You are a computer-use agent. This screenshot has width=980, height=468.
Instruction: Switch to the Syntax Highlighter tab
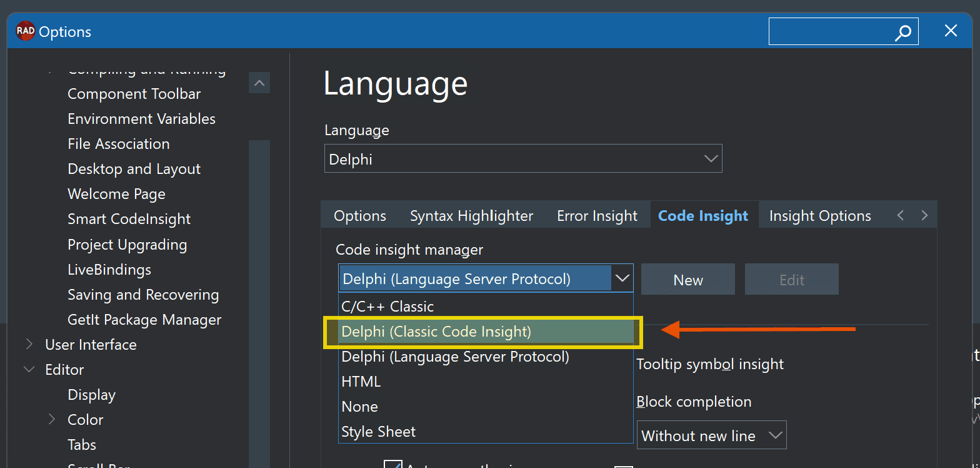(x=472, y=216)
